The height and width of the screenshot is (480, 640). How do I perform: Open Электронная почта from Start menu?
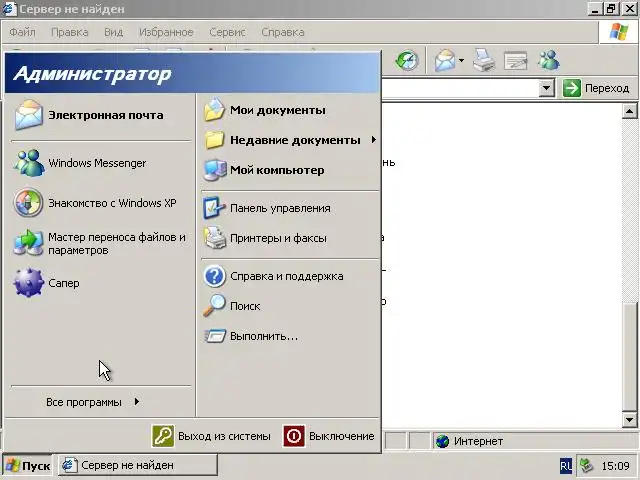click(100, 115)
